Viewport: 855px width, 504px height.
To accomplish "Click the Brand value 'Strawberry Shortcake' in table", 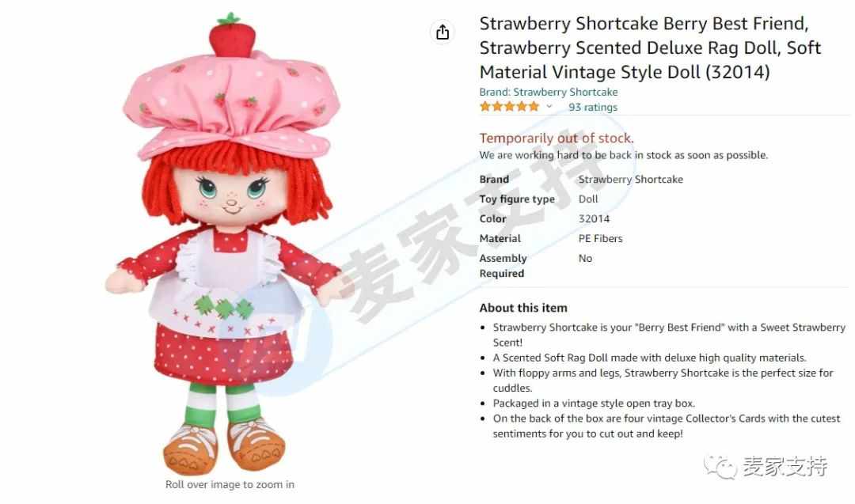I will pyautogui.click(x=630, y=180).
